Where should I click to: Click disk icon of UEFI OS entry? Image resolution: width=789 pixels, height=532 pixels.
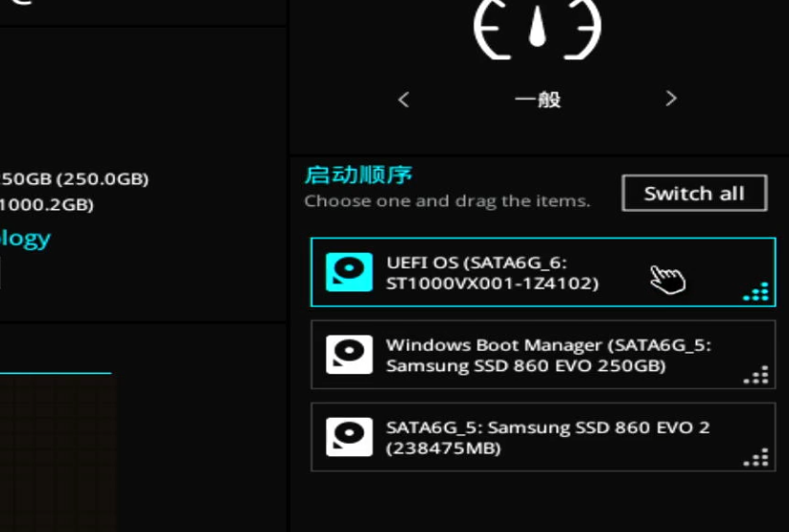pyautogui.click(x=348, y=272)
